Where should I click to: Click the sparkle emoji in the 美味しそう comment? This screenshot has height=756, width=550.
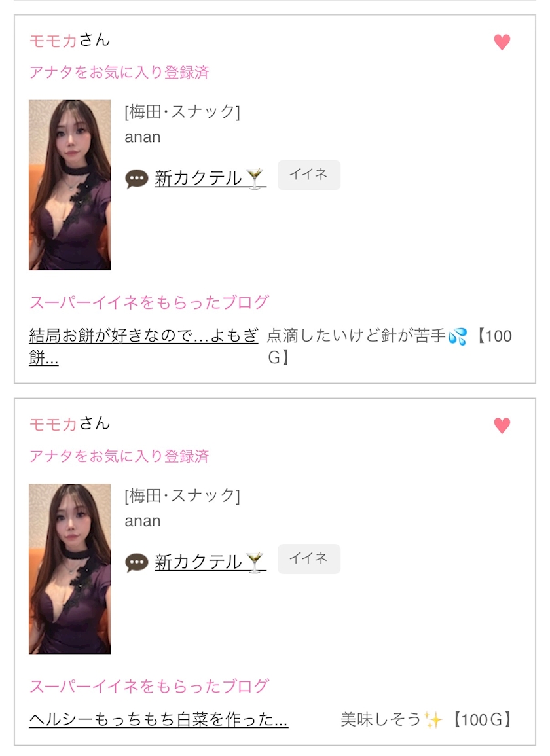pyautogui.click(x=433, y=721)
